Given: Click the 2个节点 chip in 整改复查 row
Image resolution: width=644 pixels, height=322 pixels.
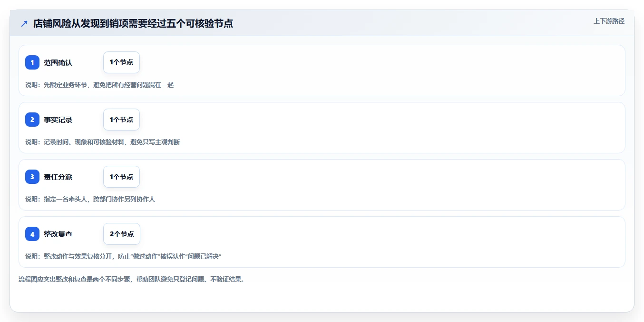Looking at the screenshot, I should pos(122,234).
